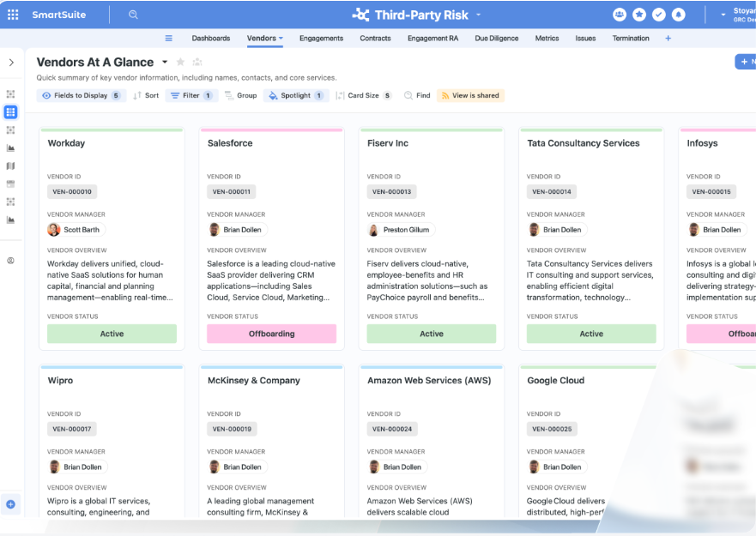Click the blue New record button

(x=746, y=62)
